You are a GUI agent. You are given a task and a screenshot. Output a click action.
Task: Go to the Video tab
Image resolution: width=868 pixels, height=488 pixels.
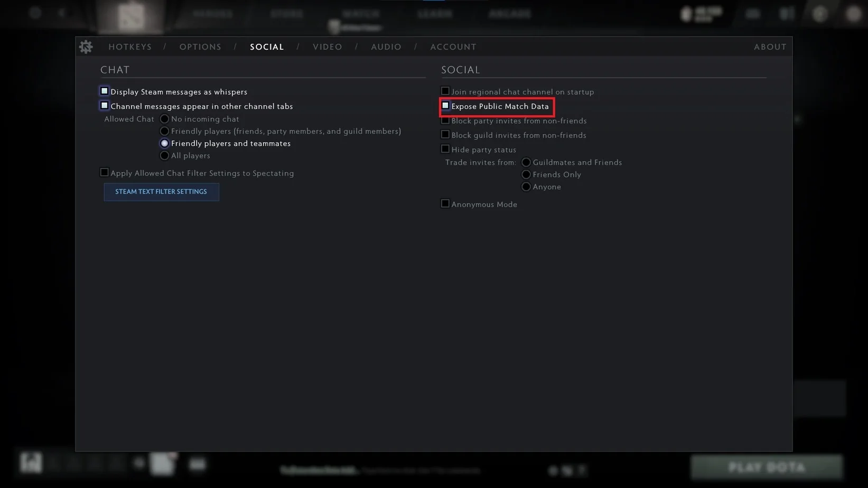[327, 47]
